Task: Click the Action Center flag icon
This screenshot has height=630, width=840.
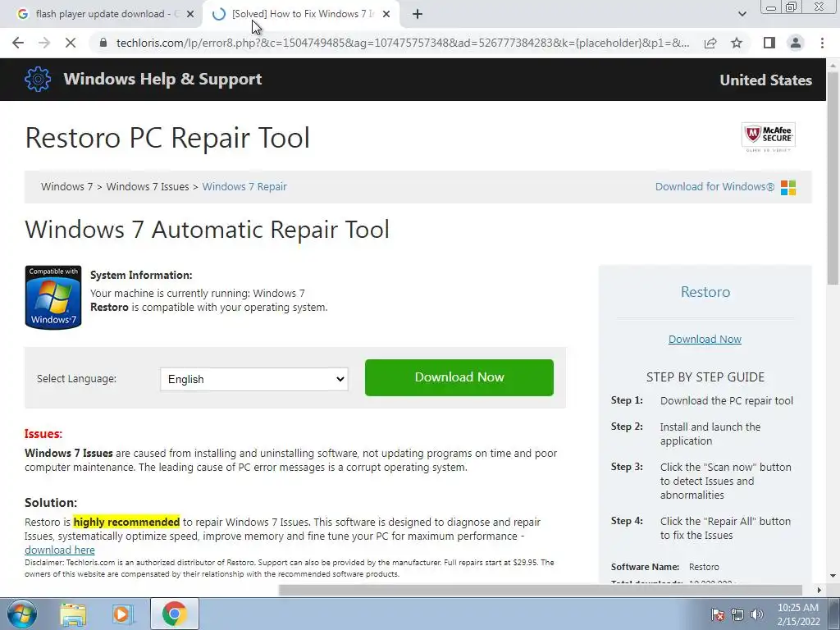Action: click(x=718, y=614)
